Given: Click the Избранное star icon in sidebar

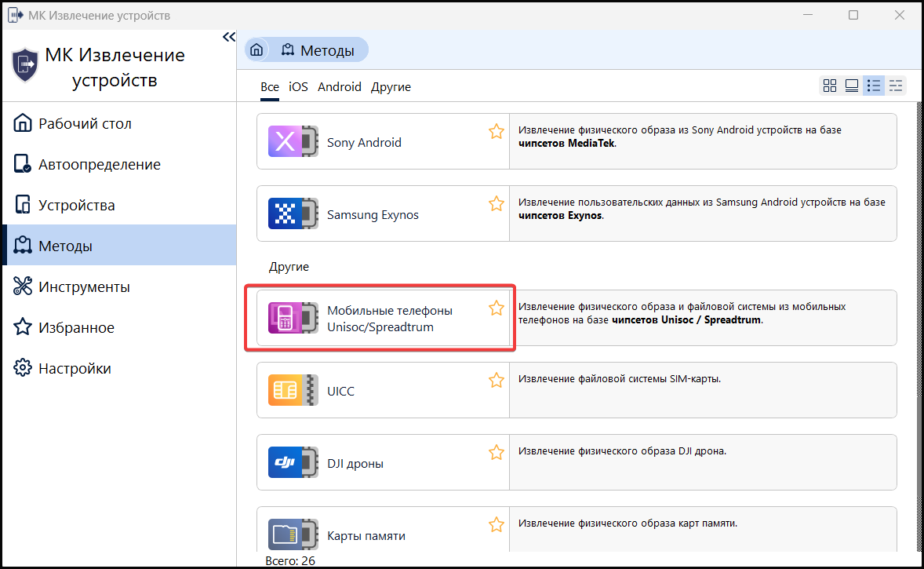Looking at the screenshot, I should (23, 326).
